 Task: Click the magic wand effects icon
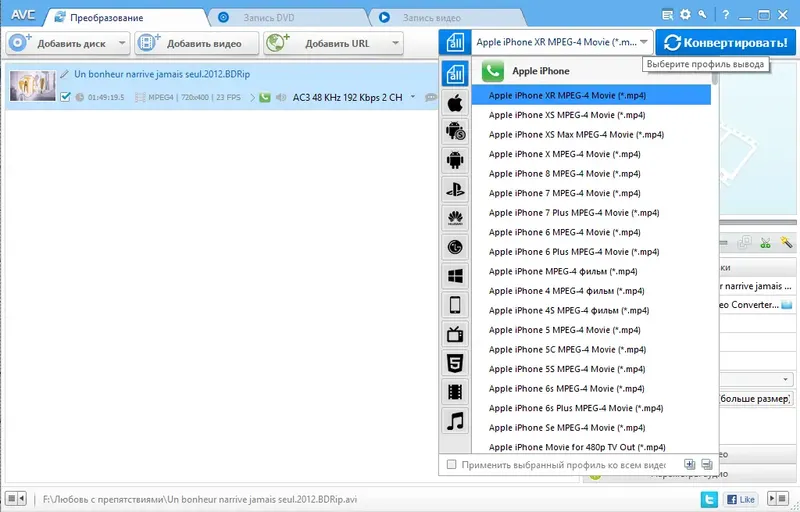pos(786,242)
